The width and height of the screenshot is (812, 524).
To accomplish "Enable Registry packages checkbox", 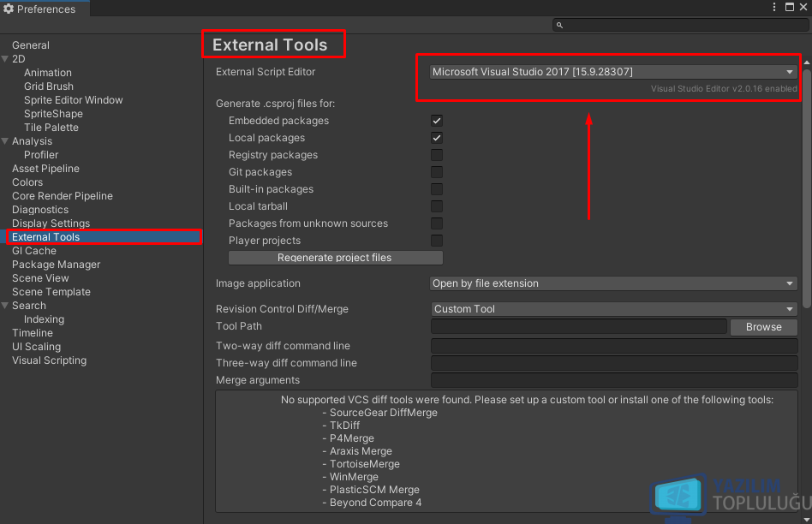I will point(437,155).
